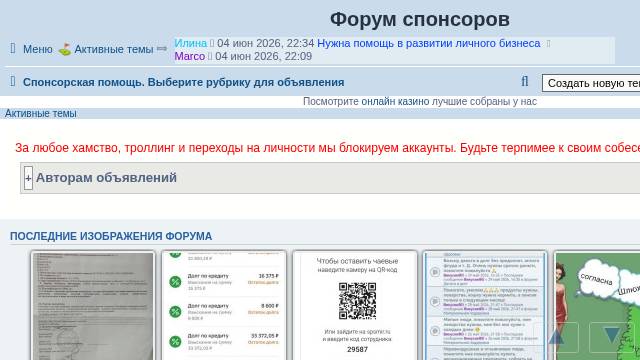Click the small icon after the business topic title
The image size is (640, 360).
[x=548, y=43]
